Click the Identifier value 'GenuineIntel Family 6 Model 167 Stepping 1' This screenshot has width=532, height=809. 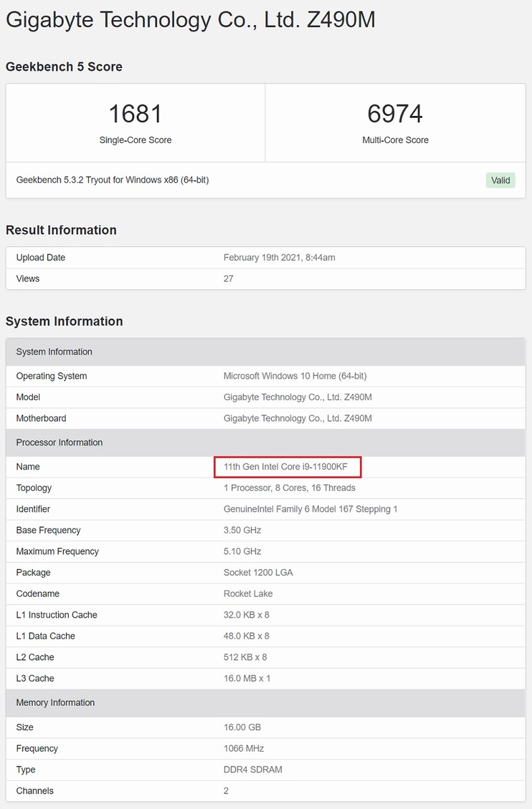tap(311, 509)
